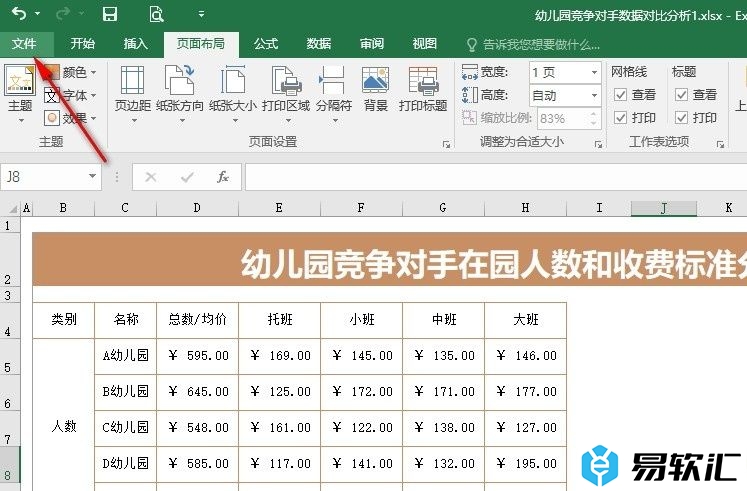Viewport: 747px width, 491px height.
Task: Open the 文件 File tab
Action: point(24,44)
